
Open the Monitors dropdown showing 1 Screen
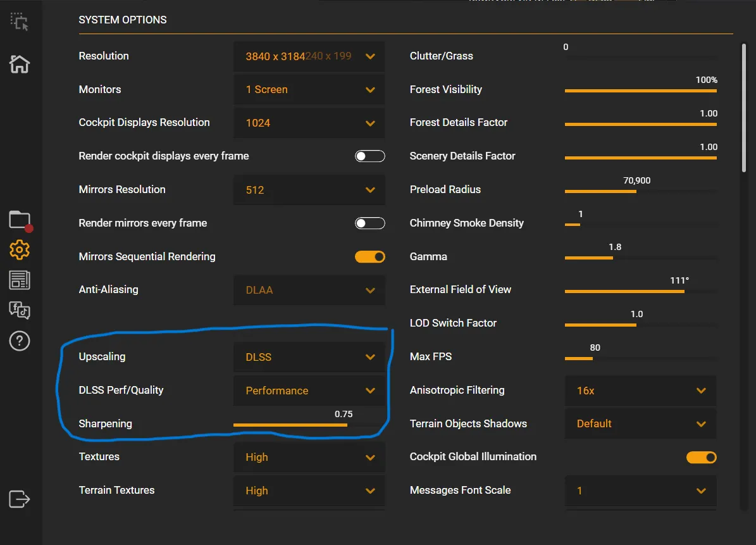tap(309, 90)
